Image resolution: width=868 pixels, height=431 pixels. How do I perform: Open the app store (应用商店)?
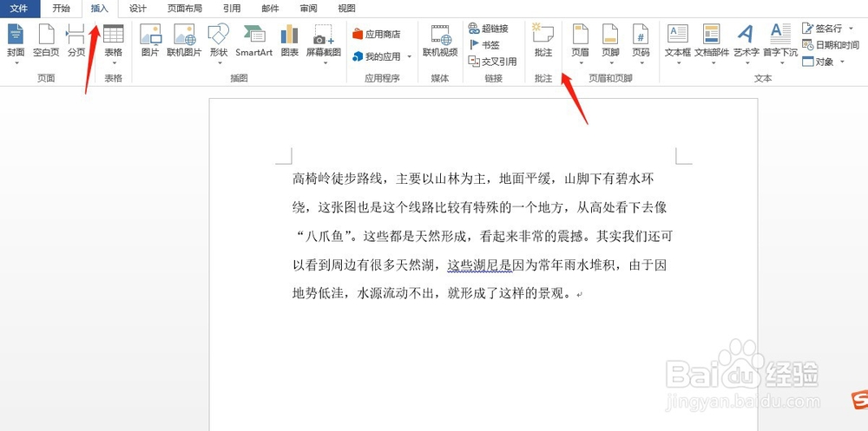[377, 35]
